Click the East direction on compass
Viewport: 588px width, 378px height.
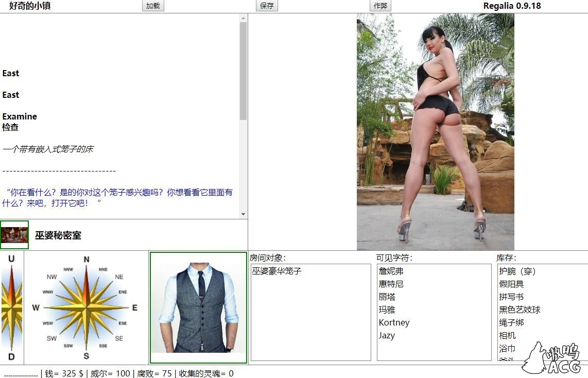pos(134,308)
